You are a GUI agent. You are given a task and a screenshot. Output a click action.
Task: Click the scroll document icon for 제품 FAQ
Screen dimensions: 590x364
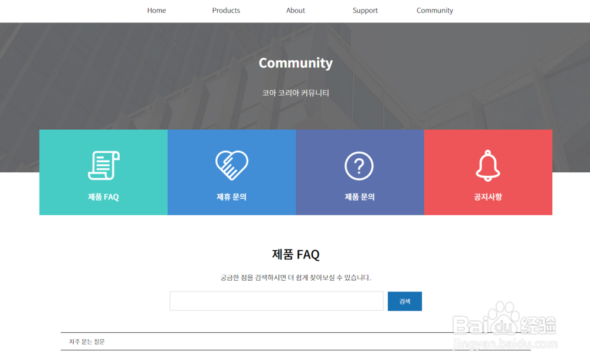104,165
